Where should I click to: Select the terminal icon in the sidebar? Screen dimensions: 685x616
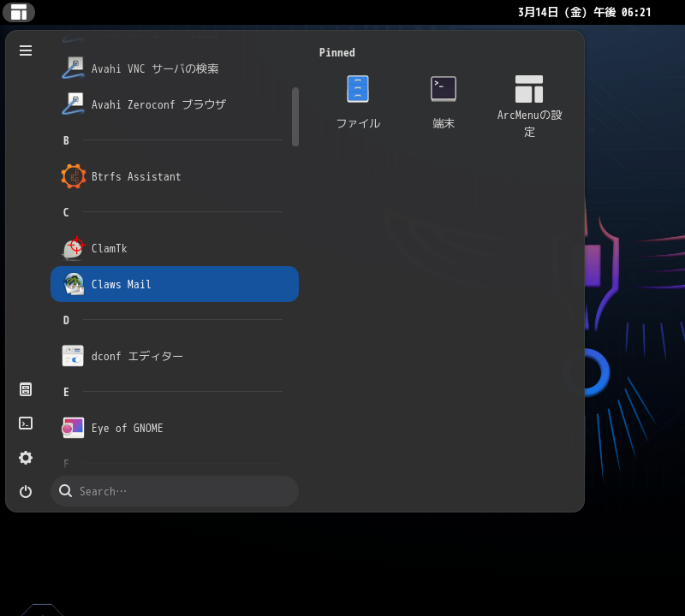26,423
